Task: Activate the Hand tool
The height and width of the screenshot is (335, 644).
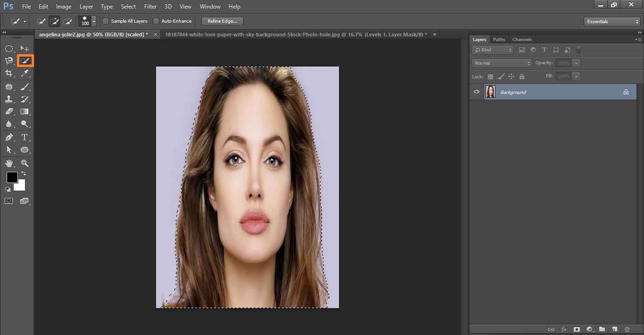Action: [x=9, y=163]
